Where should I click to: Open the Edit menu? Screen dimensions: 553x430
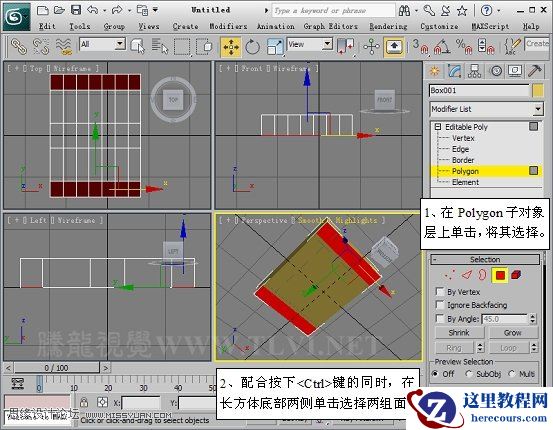coord(47,26)
